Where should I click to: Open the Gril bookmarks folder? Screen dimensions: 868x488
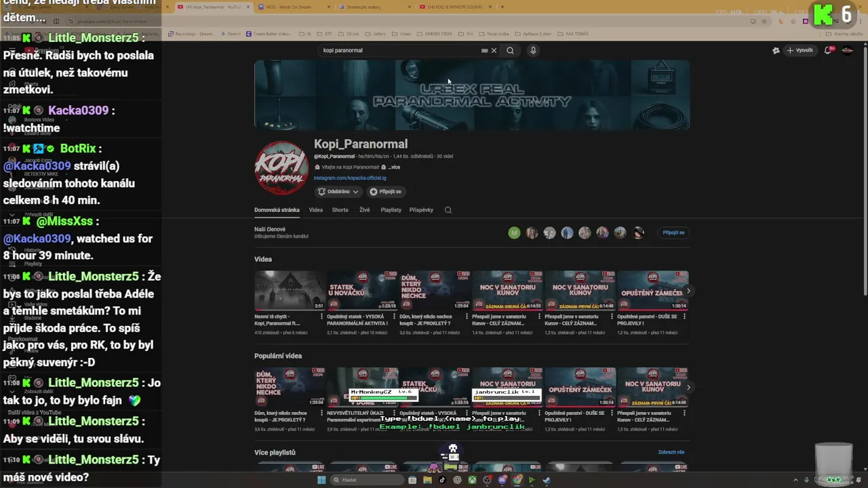pos(467,33)
